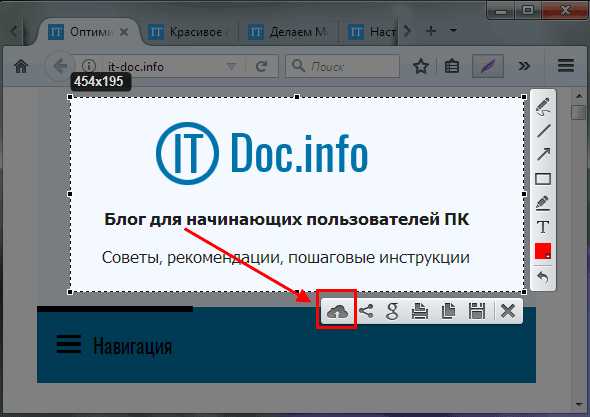
Task: Open the address bar history dropdown
Action: click(231, 67)
